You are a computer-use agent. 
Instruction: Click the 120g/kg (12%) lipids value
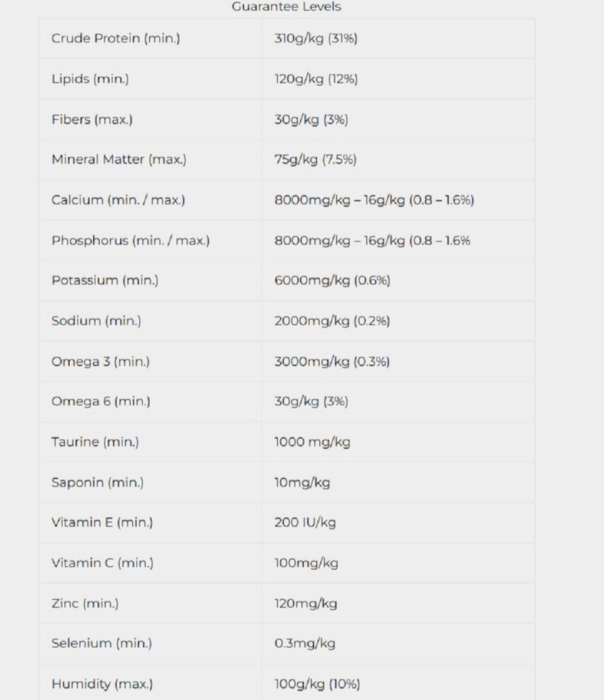(x=316, y=79)
